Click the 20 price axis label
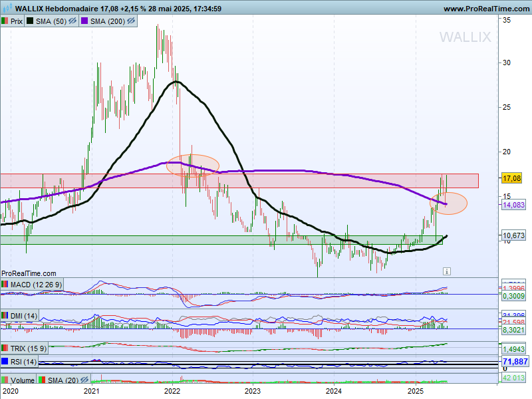The image size is (532, 399). pos(507,152)
